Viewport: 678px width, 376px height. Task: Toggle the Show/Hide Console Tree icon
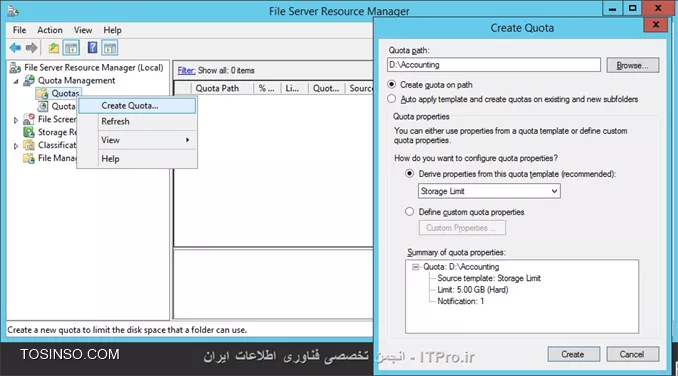pos(71,48)
